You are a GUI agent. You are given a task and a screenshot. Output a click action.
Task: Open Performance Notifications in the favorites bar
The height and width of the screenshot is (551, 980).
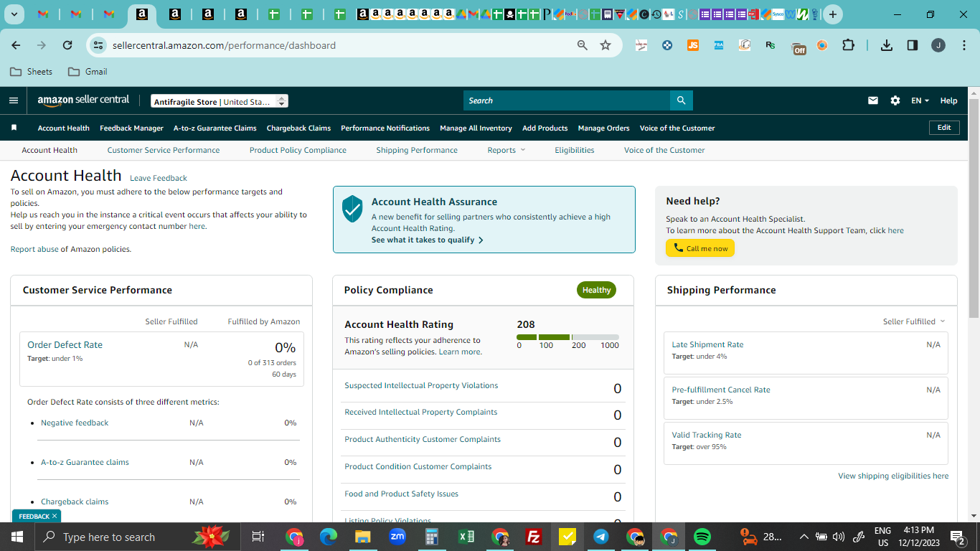pyautogui.click(x=385, y=128)
